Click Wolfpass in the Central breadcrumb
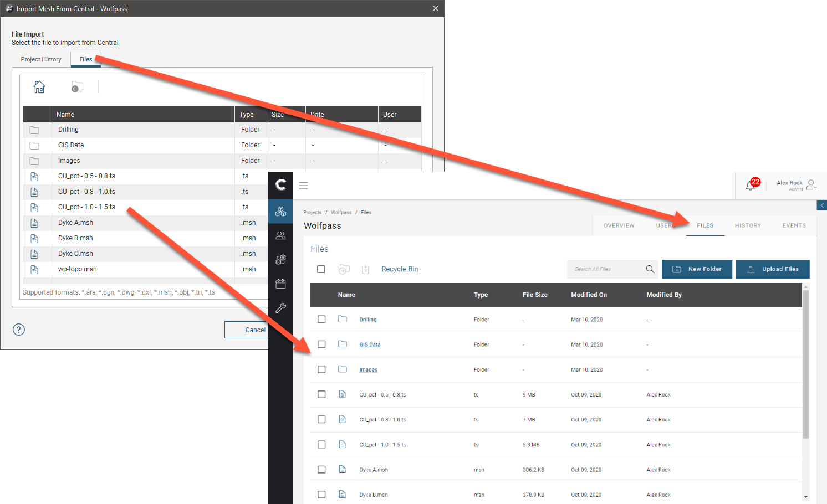 (x=341, y=212)
